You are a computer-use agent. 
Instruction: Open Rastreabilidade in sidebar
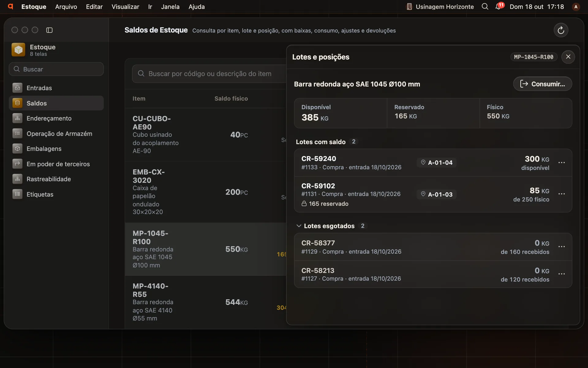point(56,179)
